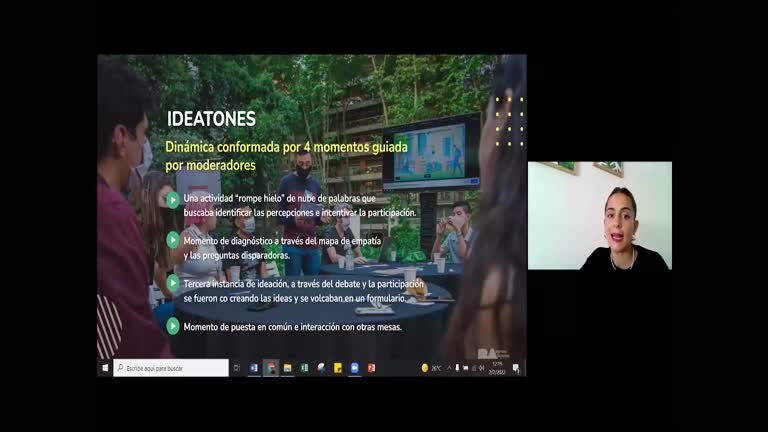The width and height of the screenshot is (768, 432).
Task: Launch Excel from the taskbar
Action: point(304,368)
